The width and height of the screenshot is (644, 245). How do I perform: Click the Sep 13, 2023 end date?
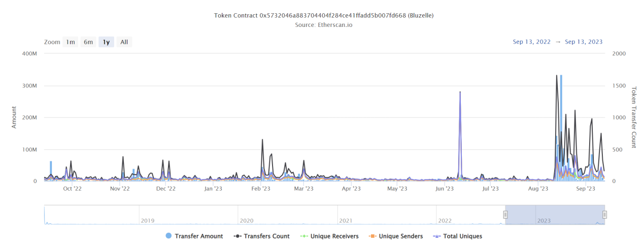(x=584, y=42)
